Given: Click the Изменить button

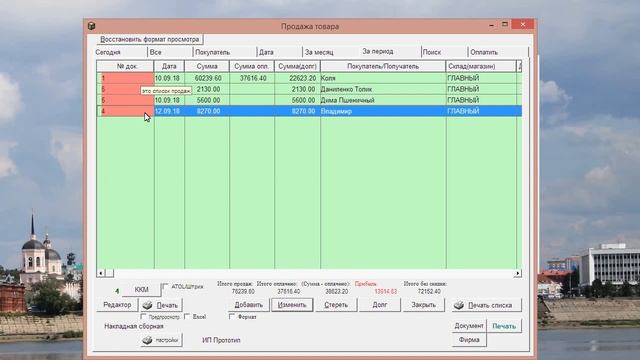Looking at the screenshot, I should (x=292, y=305).
